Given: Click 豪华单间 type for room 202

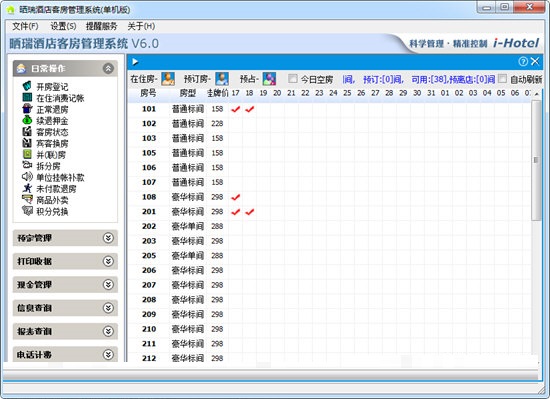Looking at the screenshot, I should point(187,226).
